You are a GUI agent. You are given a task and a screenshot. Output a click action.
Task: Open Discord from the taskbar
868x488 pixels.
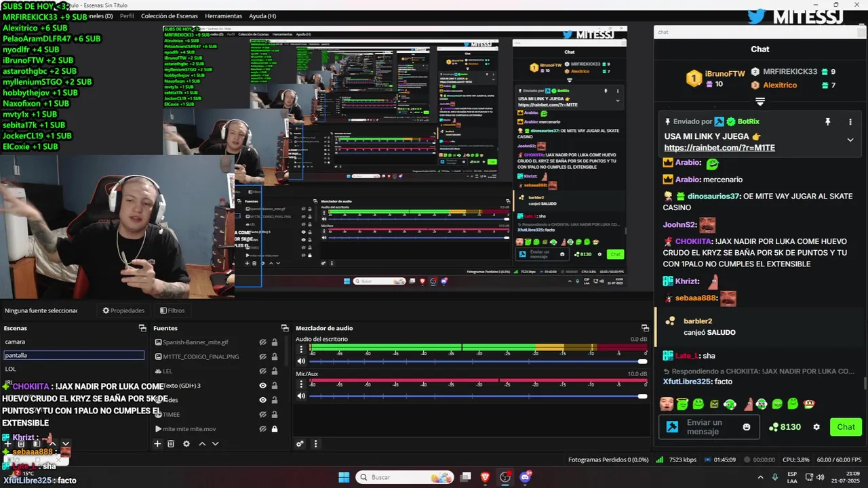(x=525, y=477)
